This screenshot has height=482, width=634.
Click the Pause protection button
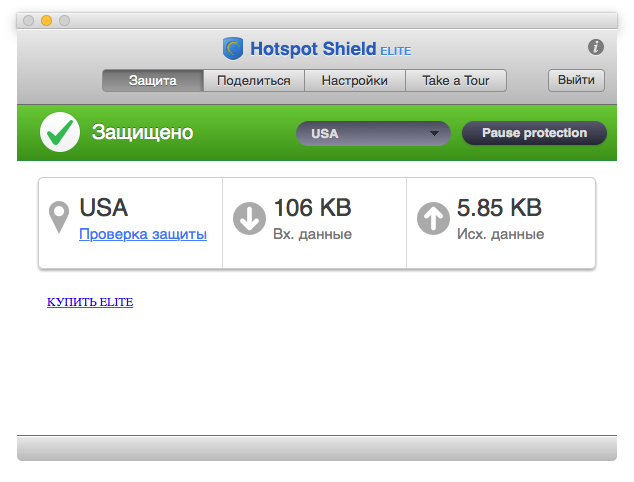(534, 133)
